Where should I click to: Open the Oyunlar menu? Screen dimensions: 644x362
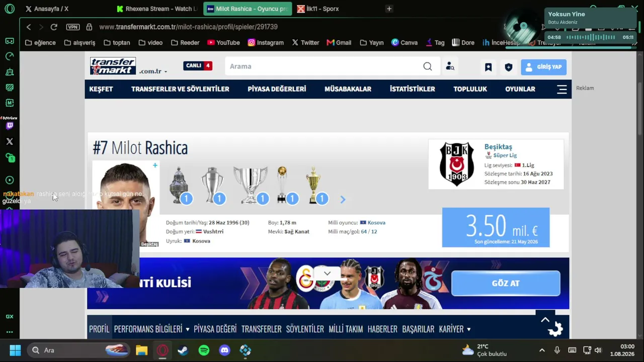tap(520, 89)
